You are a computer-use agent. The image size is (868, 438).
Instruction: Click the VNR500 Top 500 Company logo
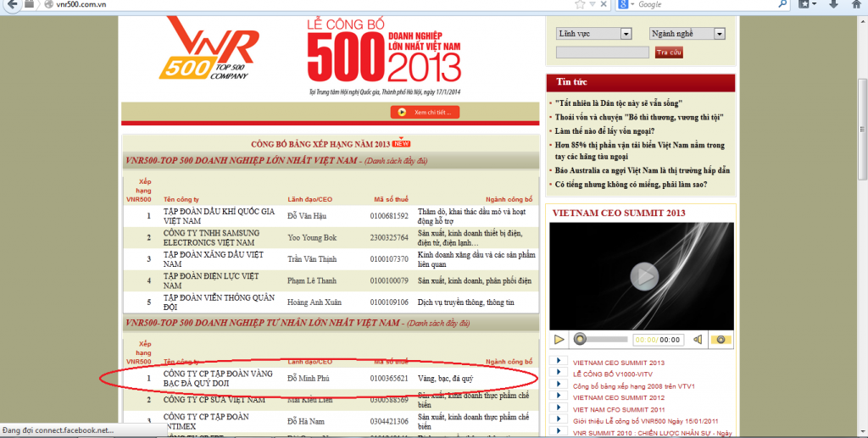pos(209,48)
